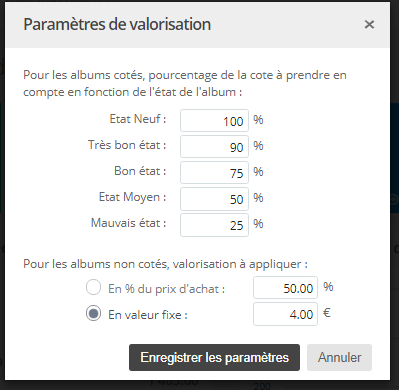The image size is (399, 390).
Task: Click the 'Etat Neuf :' label
Action: click(138, 119)
